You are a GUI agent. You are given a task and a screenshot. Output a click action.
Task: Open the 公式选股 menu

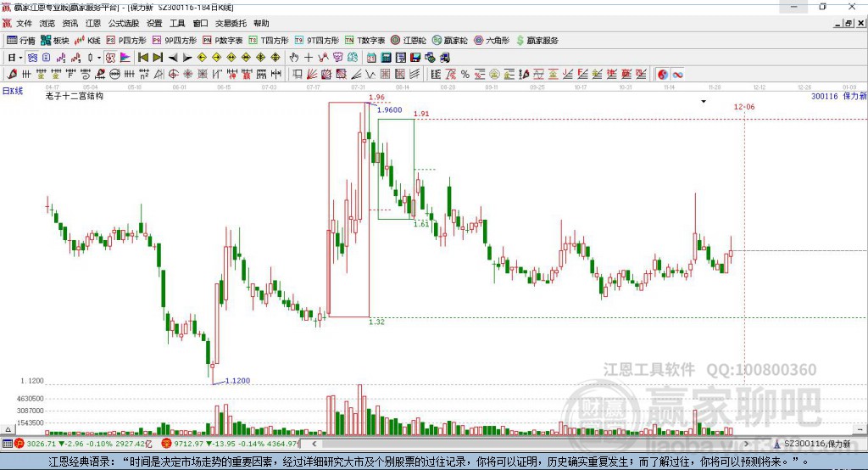(124, 23)
